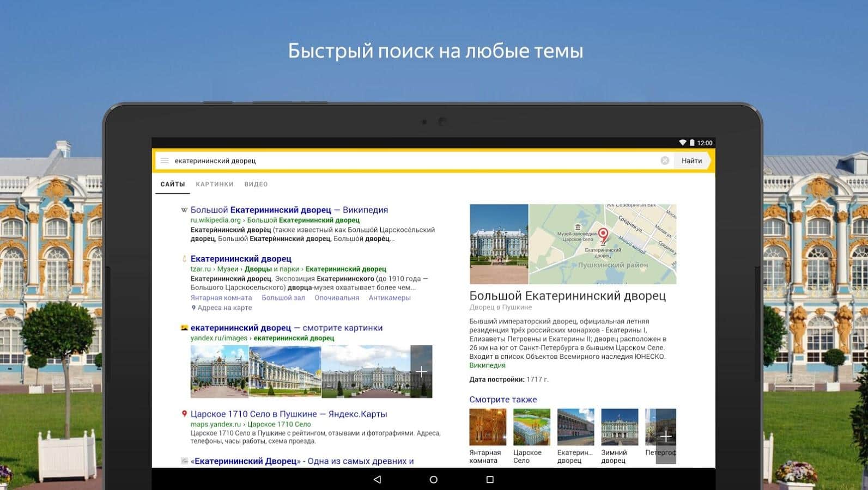
Task: Switch to the Видео tab
Action: point(256,185)
